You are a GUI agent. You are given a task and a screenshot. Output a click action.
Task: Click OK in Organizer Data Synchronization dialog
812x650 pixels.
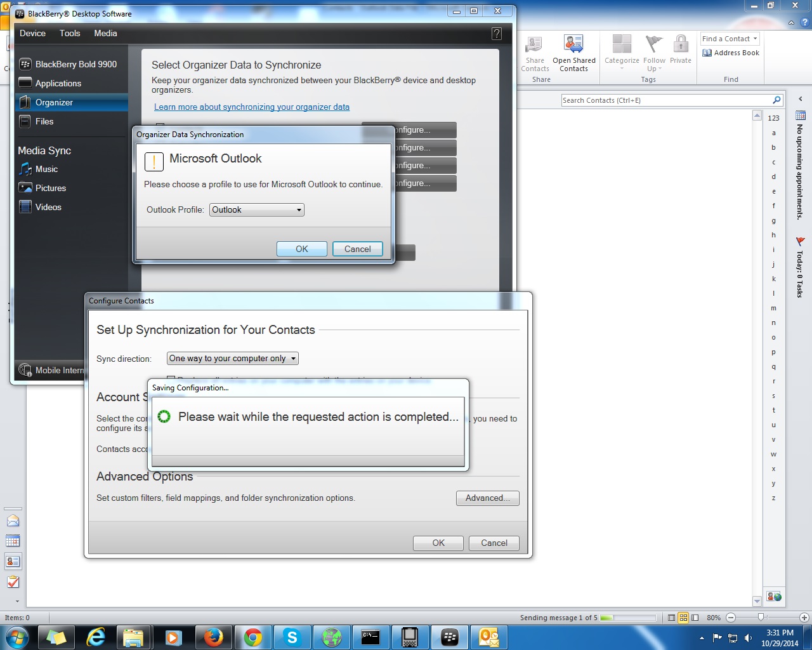point(302,249)
